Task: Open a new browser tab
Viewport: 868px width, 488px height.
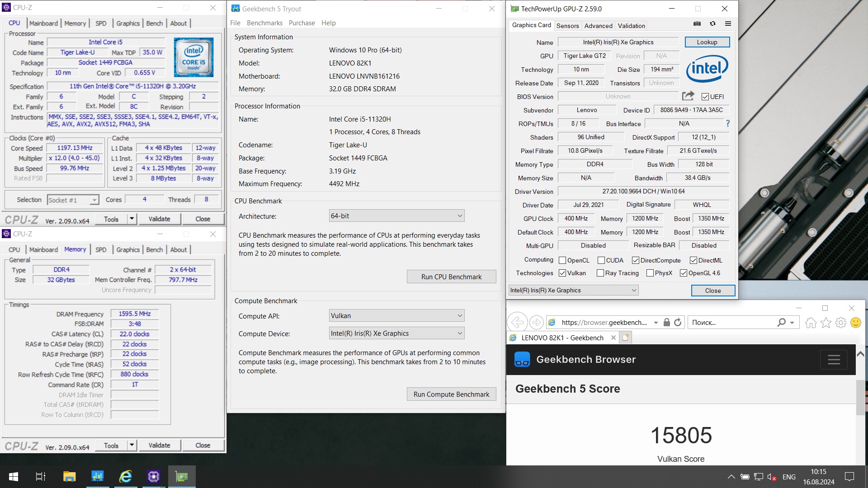Action: (626, 338)
